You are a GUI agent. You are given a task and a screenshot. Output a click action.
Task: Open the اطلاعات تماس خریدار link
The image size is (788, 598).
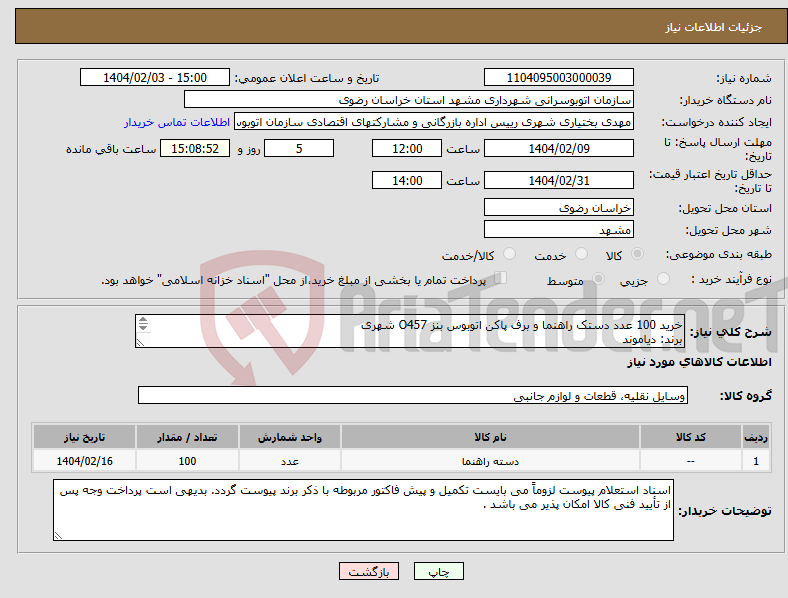[177, 122]
